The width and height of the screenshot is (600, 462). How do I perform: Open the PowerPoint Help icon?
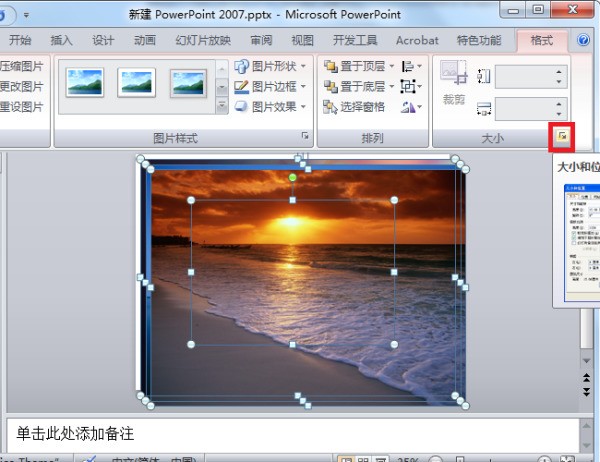[x=584, y=40]
